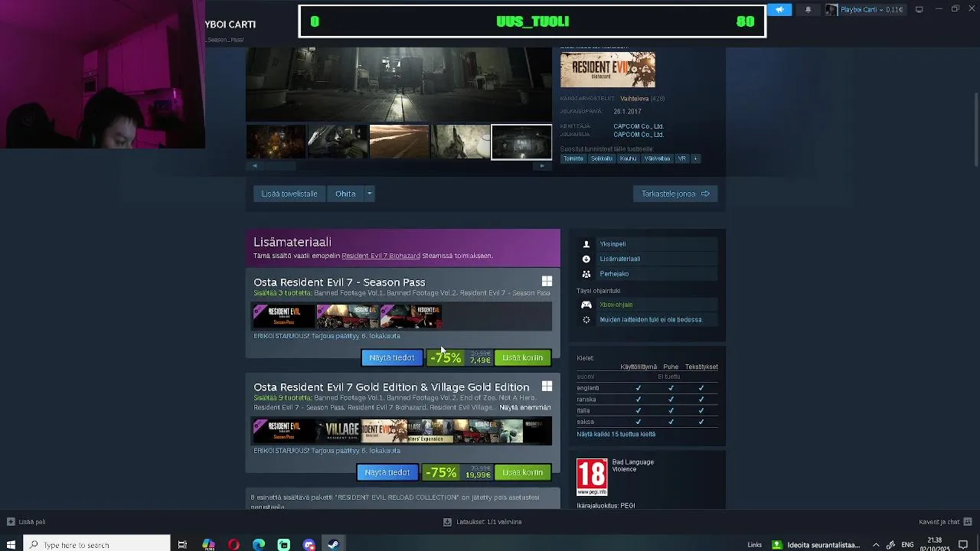Click the PEGI 18 rating badge

pos(592,477)
